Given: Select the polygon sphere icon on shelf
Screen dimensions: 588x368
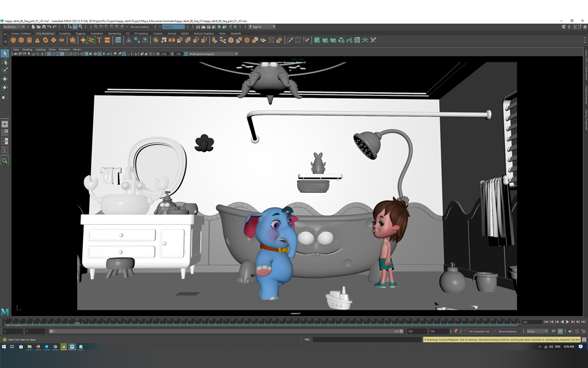Looking at the screenshot, I should pos(13,40).
